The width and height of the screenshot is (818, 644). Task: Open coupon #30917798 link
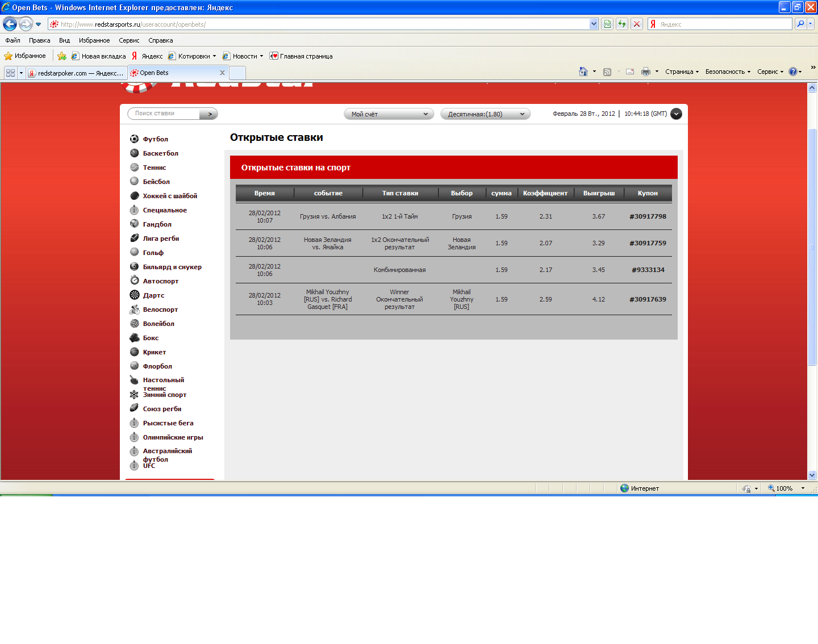648,216
